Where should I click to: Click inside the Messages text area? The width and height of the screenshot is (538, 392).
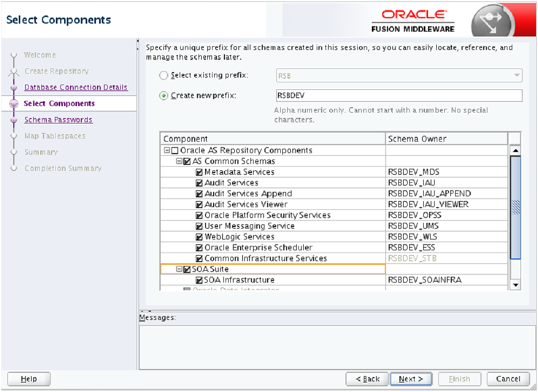[337, 348]
